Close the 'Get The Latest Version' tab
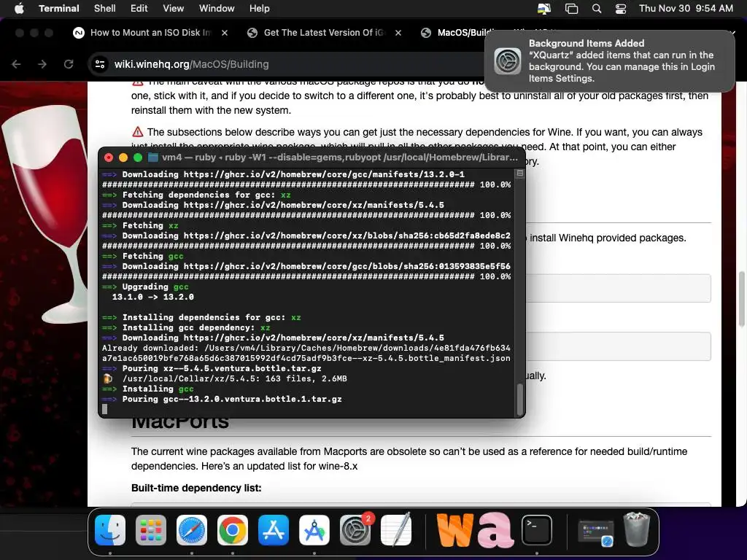The width and height of the screenshot is (747, 560). tap(398, 32)
